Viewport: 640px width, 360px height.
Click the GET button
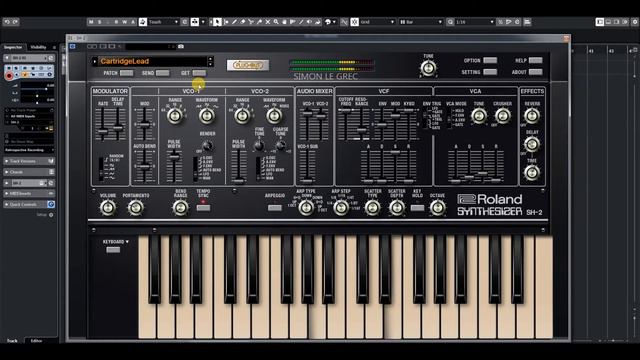199,73
